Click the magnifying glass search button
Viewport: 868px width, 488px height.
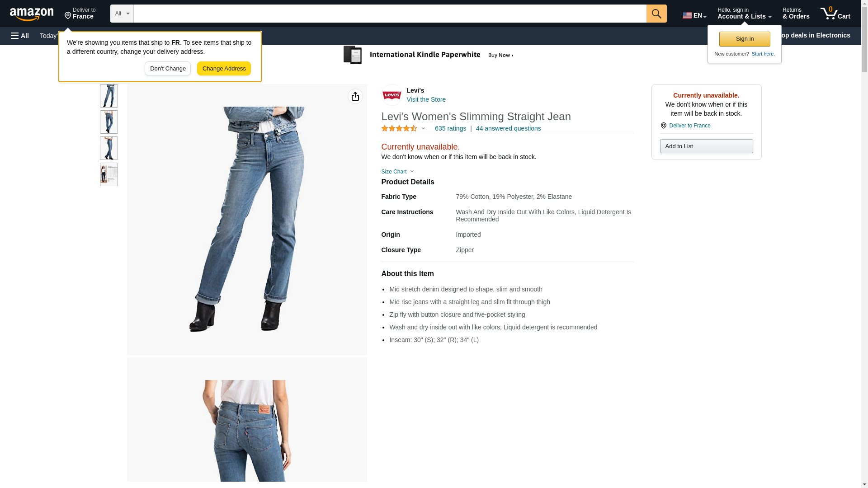click(656, 14)
